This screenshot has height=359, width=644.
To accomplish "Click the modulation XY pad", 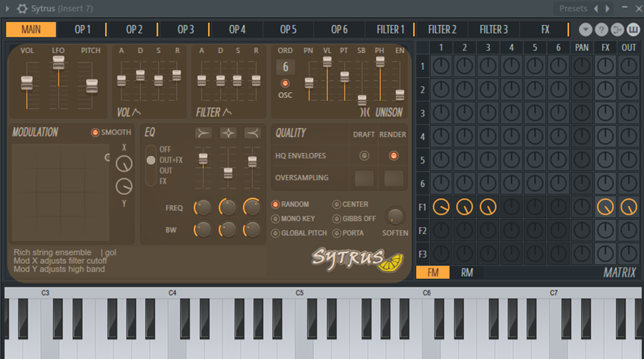I will click(x=60, y=192).
